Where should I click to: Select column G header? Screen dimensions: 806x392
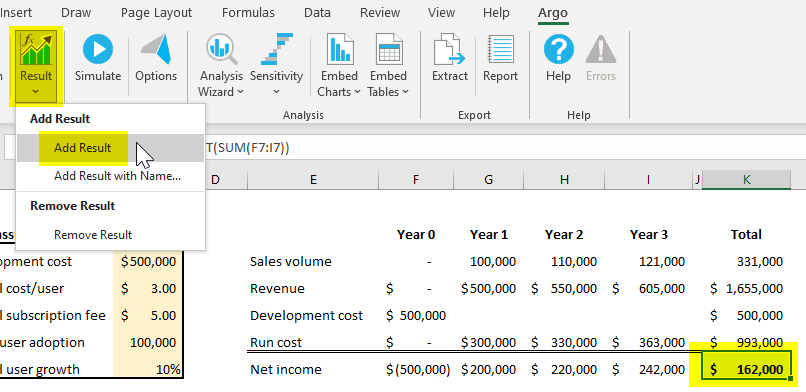click(488, 179)
